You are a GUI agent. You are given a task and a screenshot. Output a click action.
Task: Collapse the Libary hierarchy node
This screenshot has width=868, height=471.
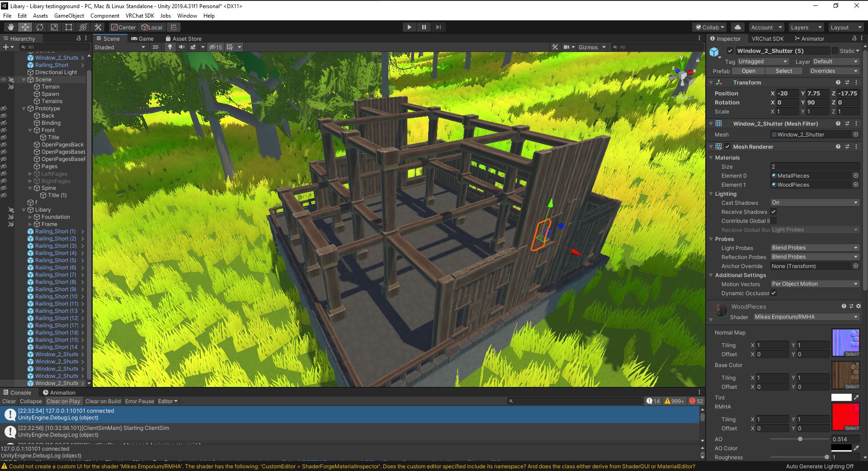[24, 210]
